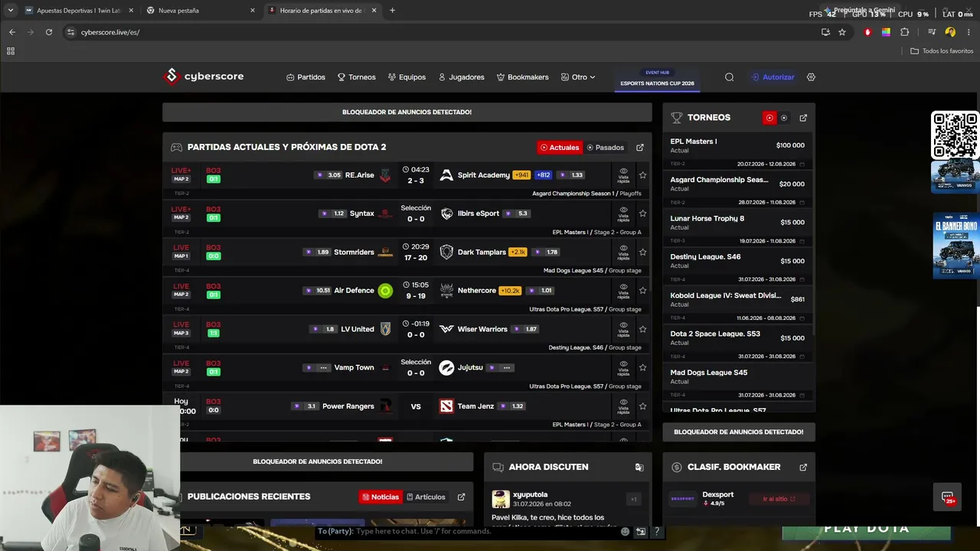Select the Noticias tab in publications
The width and height of the screenshot is (980, 551).
point(381,497)
